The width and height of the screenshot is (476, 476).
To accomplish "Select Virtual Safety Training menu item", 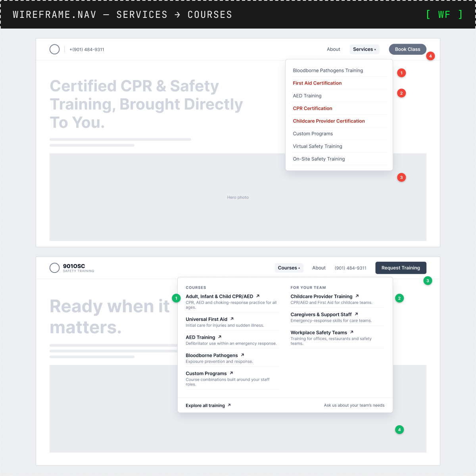I will click(x=340, y=146).
